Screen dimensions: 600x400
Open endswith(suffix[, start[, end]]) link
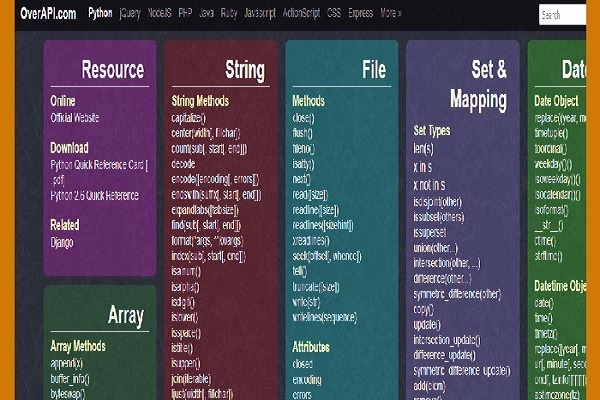216,195
